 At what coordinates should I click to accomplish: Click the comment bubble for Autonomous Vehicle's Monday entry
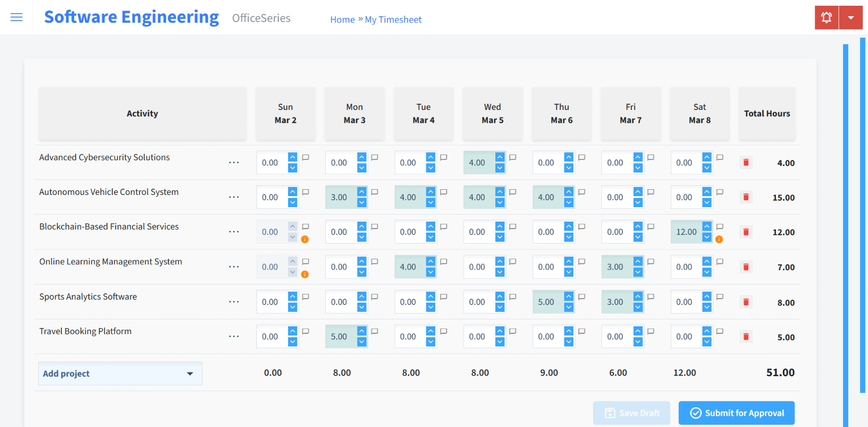[374, 192]
